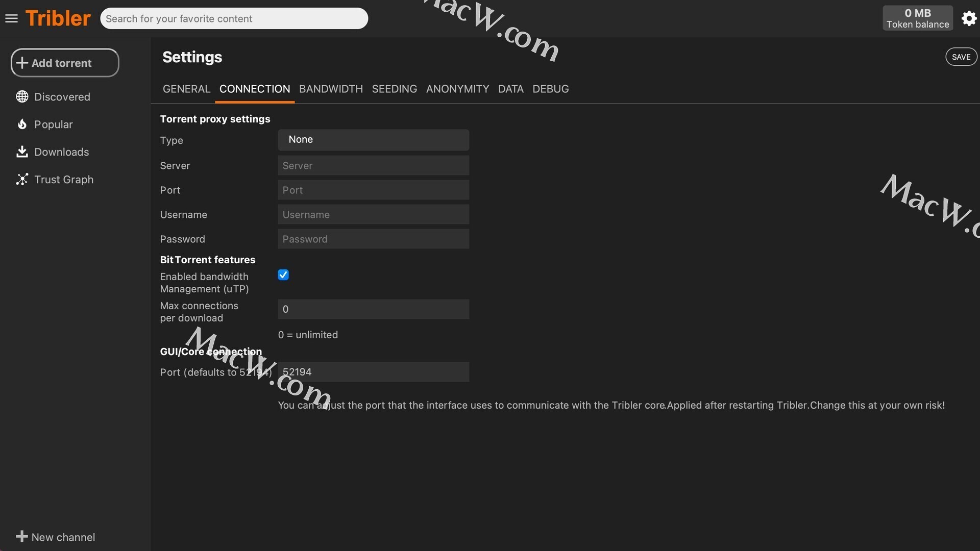The width and height of the screenshot is (980, 551).
Task: Open settings via the gear icon
Action: [969, 18]
